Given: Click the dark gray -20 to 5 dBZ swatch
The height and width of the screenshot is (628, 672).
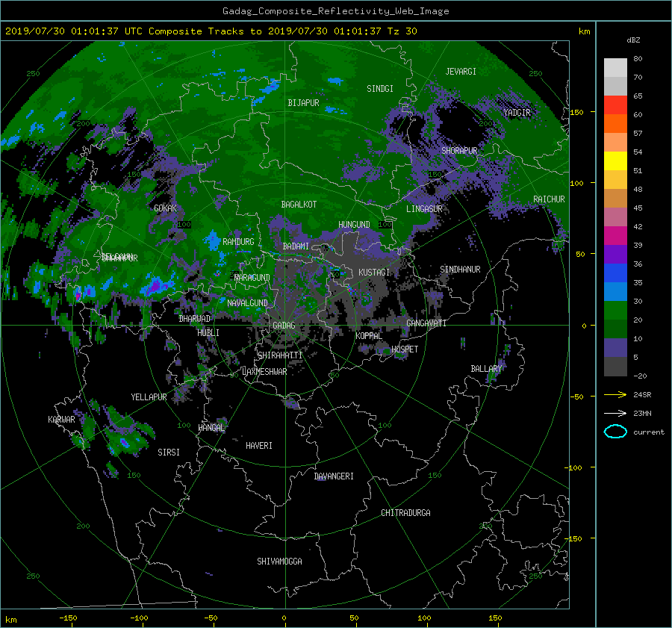Looking at the screenshot, I should tap(615, 367).
